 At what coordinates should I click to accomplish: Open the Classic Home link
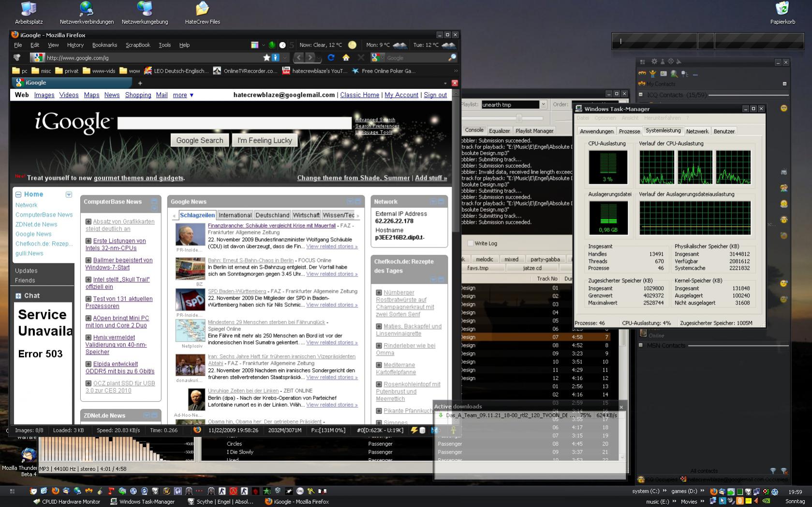360,95
